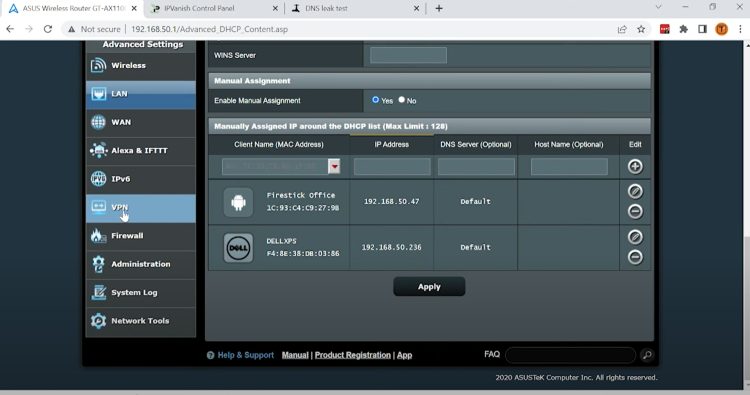Image resolution: width=750 pixels, height=395 pixels.
Task: Click the Host Name optional input field
Action: click(569, 167)
